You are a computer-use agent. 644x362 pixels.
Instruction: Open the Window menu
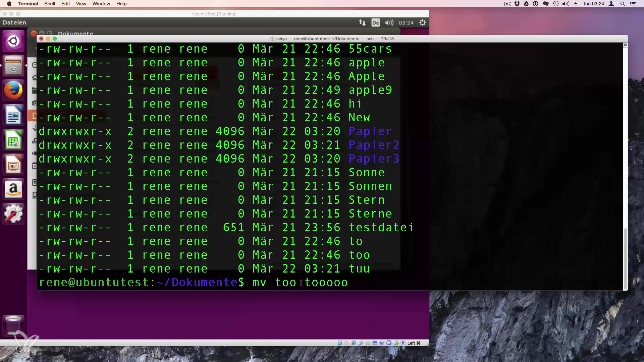(x=101, y=4)
